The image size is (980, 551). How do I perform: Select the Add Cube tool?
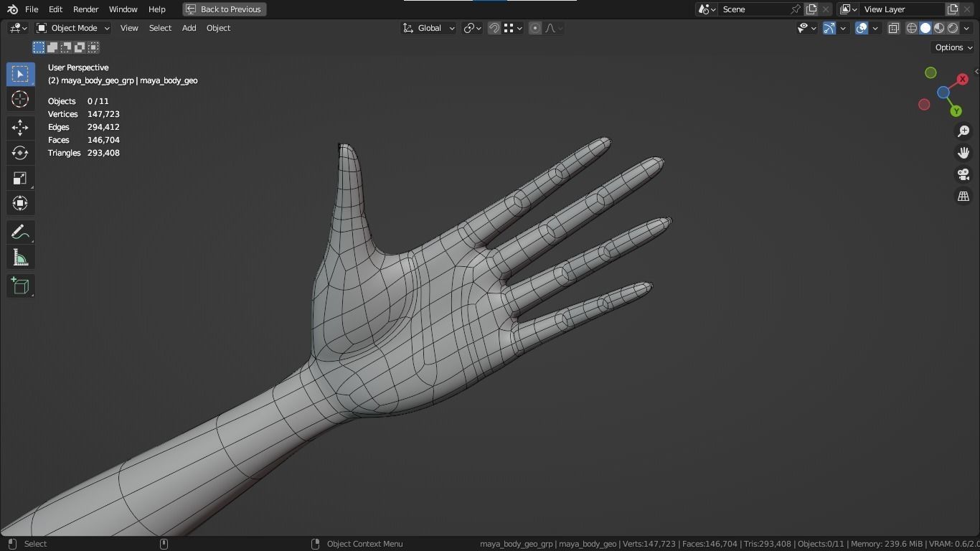tap(20, 286)
